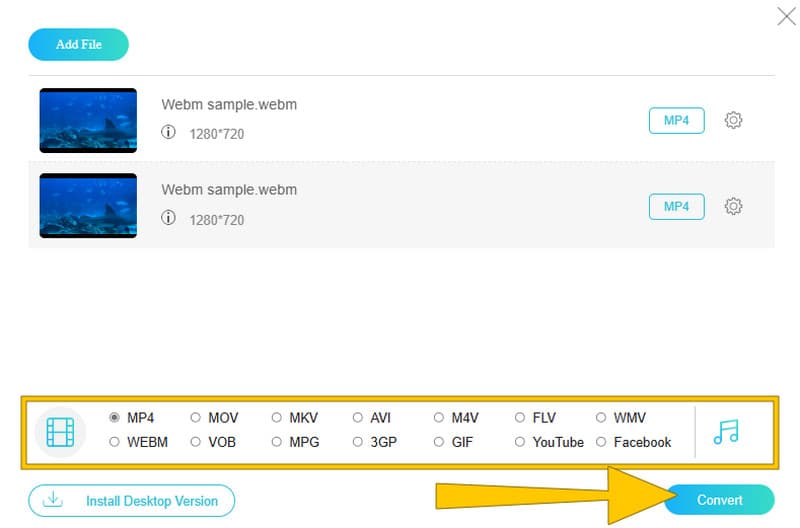Viewport: 800px width, 528px height.
Task: Click download icon on Install Desktop Version
Action: pos(55,500)
